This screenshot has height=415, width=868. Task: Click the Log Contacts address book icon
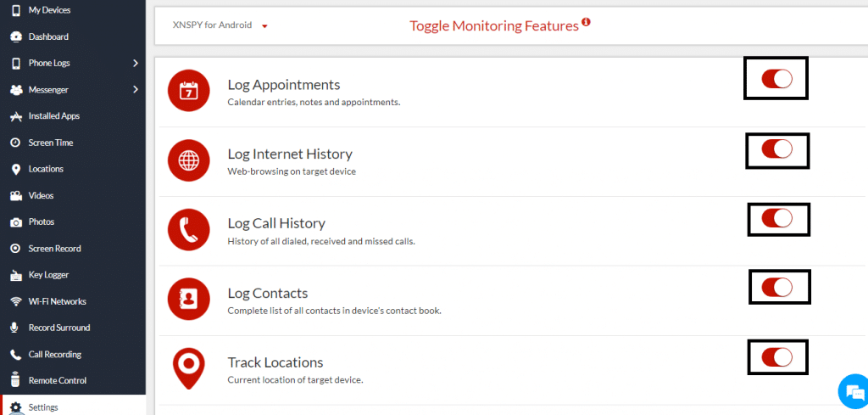click(189, 300)
